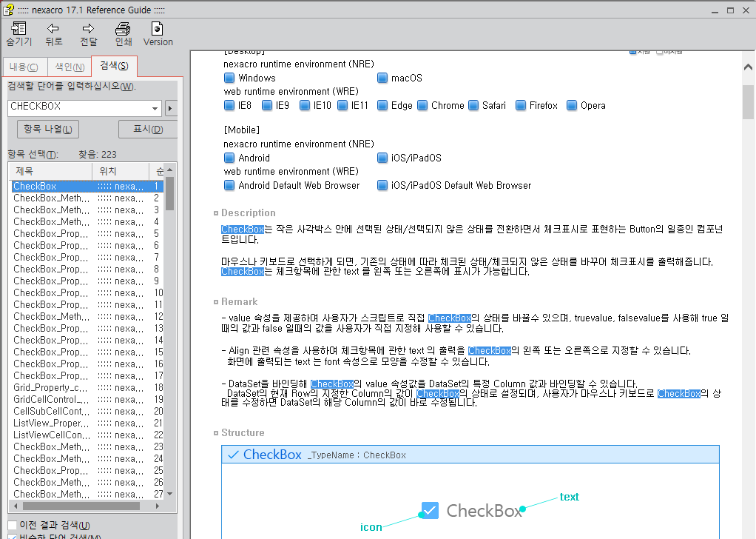Viewport: 756px width, 539px height.
Task: Click the arrow button next to search field
Action: click(169, 108)
